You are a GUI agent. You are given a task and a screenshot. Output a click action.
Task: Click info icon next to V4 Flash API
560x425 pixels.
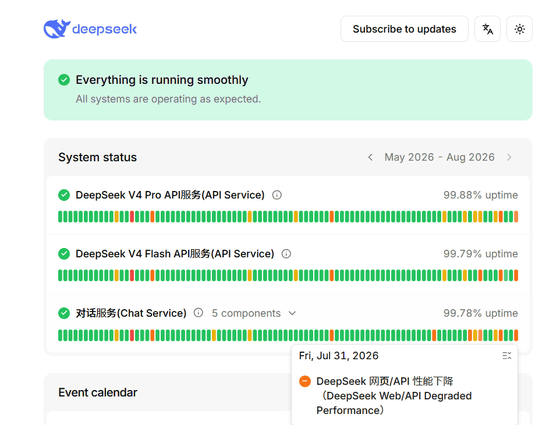[x=286, y=254]
